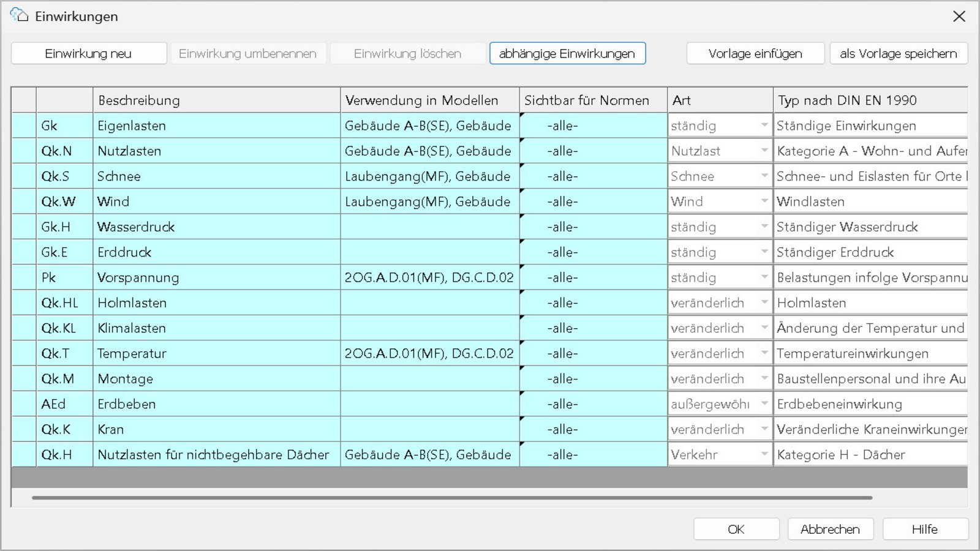The width and height of the screenshot is (980, 551).
Task: Click the horizontal scrollbar below the table
Action: click(452, 498)
